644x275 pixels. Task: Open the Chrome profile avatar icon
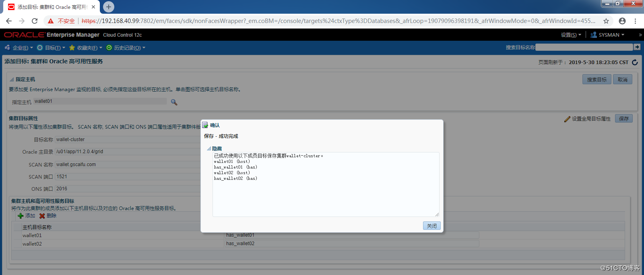(622, 21)
